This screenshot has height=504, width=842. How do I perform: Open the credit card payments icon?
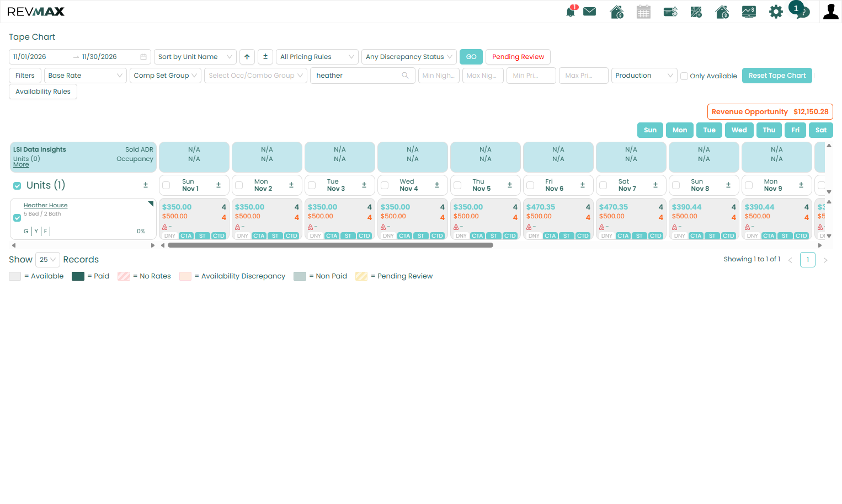tap(670, 12)
